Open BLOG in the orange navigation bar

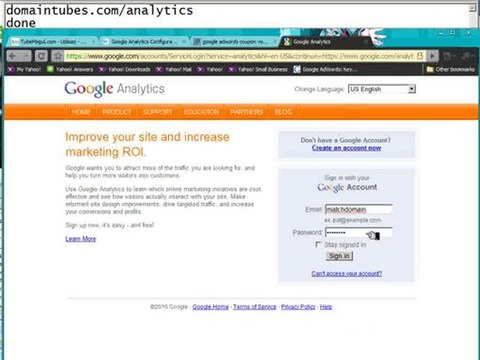point(283,112)
